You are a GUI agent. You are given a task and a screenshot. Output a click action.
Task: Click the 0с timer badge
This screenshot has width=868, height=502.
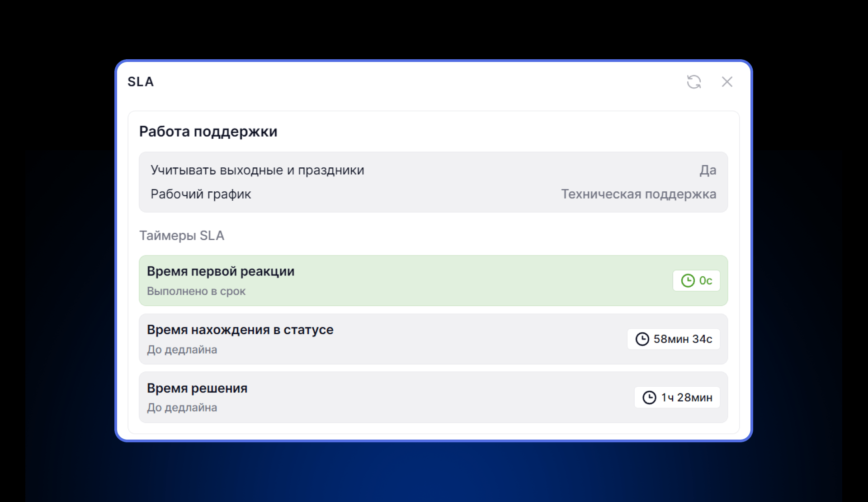(x=696, y=281)
